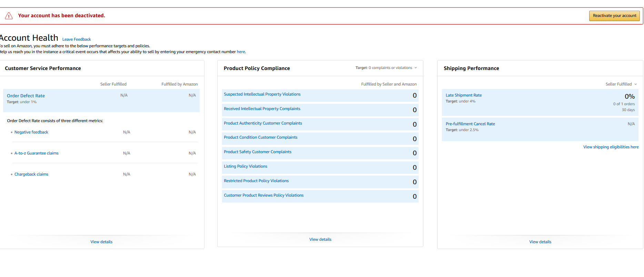Open Product Authenticity Customer Complaints
The image size is (644, 277).
point(263,123)
